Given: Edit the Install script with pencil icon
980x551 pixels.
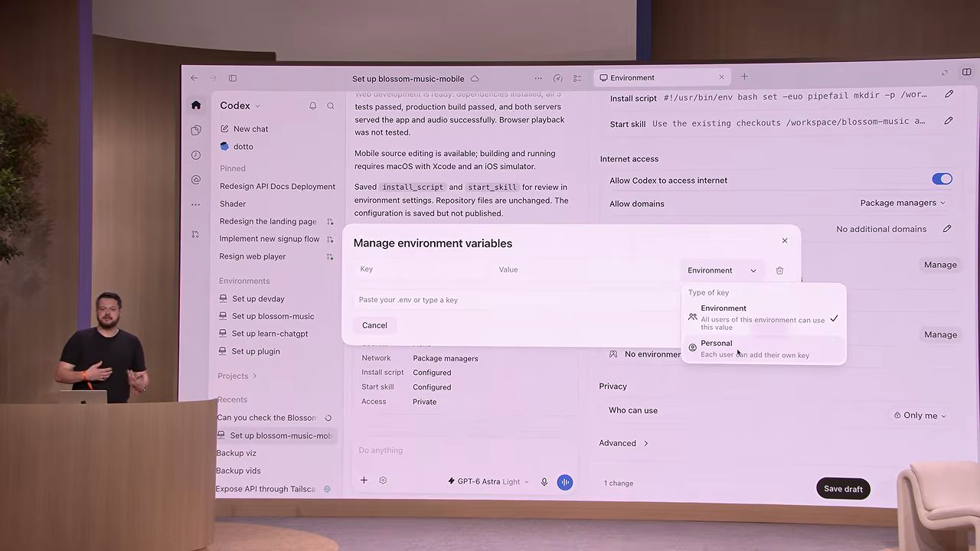Looking at the screenshot, I should coord(949,94).
